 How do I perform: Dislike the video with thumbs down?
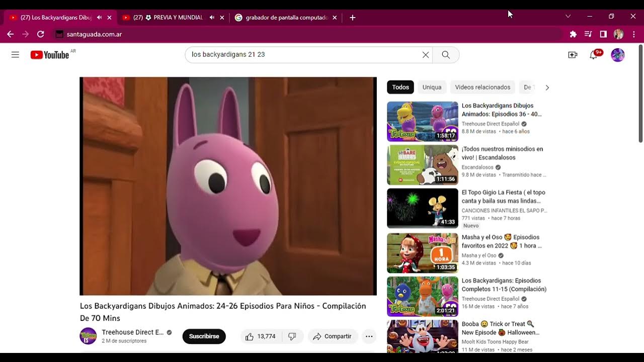292,336
